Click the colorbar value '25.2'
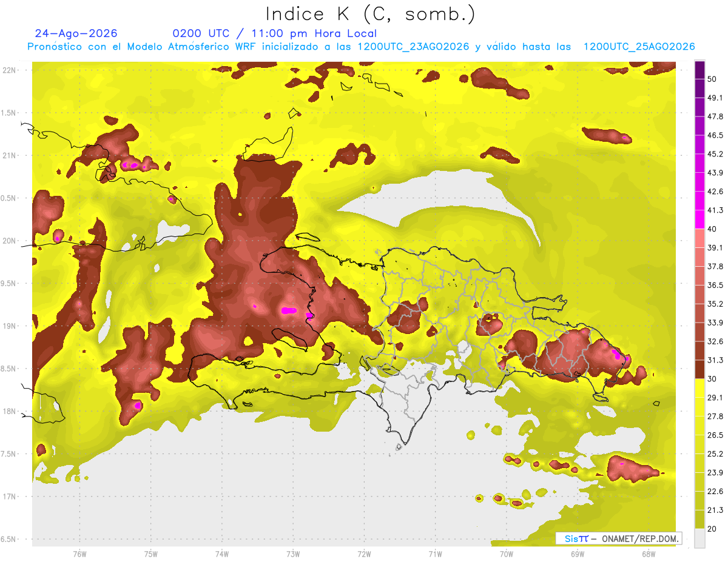Screen dimensions: 728x562 pos(715,454)
